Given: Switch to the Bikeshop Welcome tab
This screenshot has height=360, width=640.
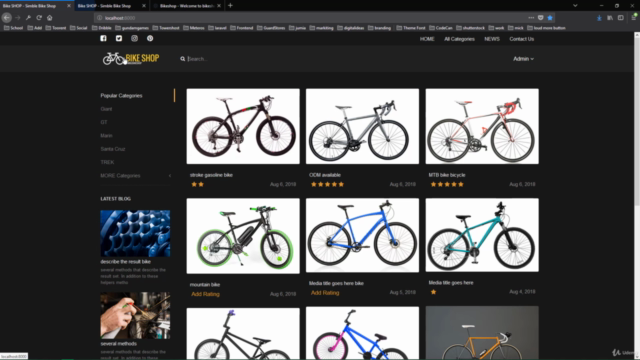Looking at the screenshot, I should click(x=186, y=6).
